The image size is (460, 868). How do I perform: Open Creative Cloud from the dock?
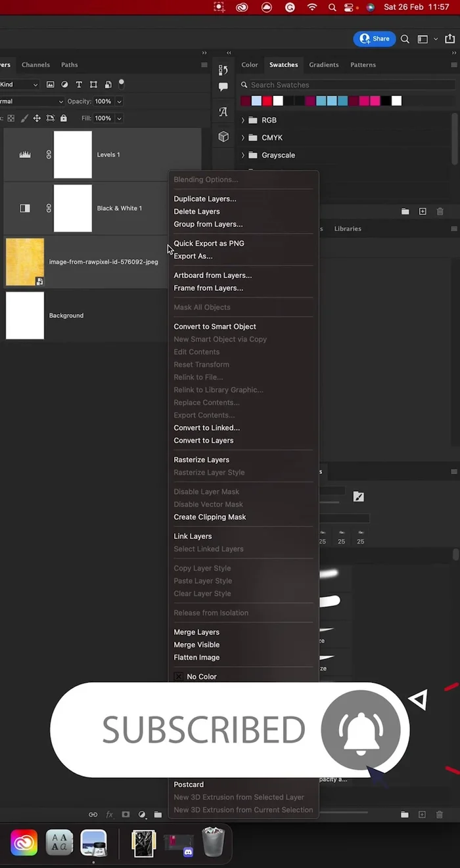click(24, 842)
